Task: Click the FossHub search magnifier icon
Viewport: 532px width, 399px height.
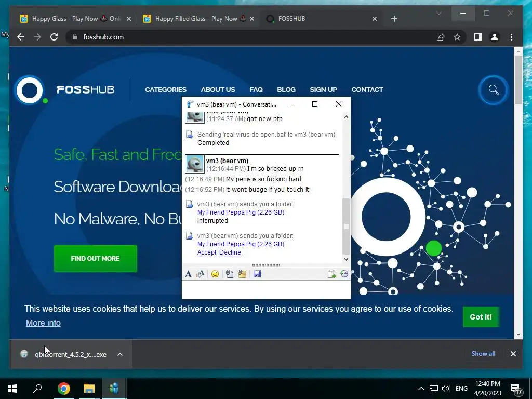Action: (494, 90)
